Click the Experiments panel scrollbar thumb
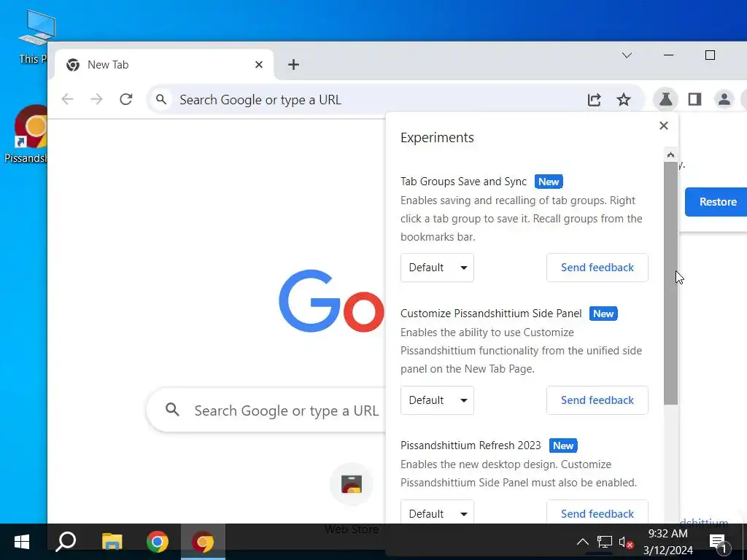The width and height of the screenshot is (747, 560). point(670,284)
